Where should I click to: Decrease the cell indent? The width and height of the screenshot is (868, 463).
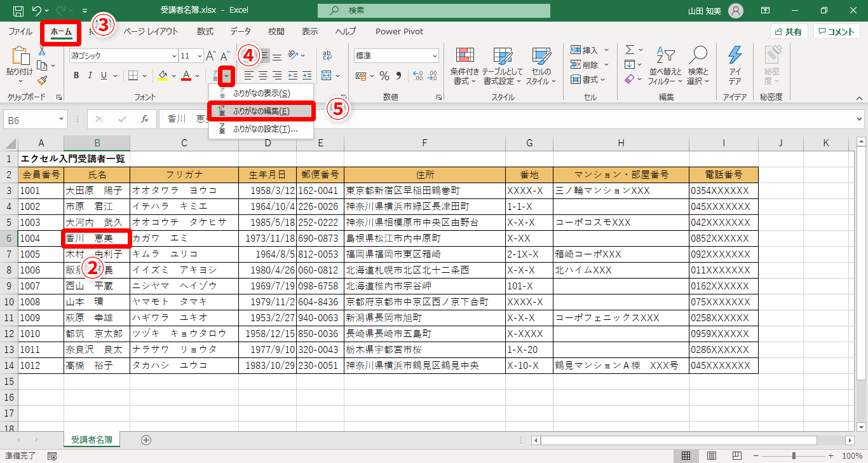click(293, 76)
